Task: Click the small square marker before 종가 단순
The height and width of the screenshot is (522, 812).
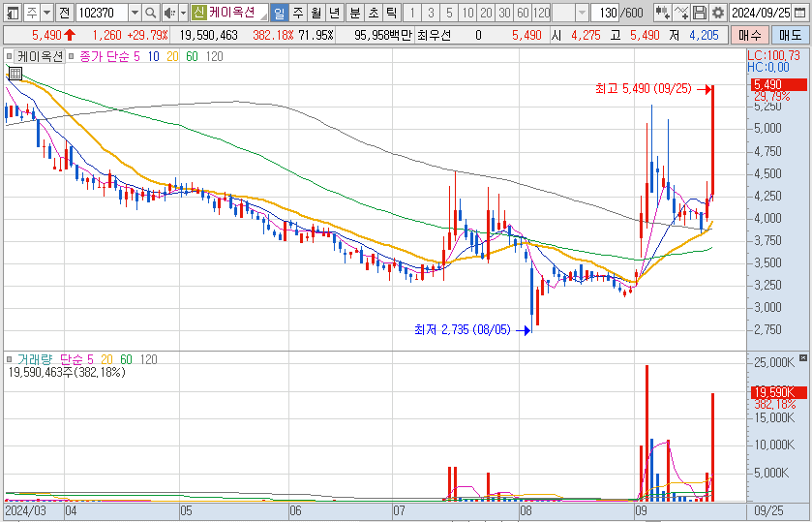Action: (71, 56)
